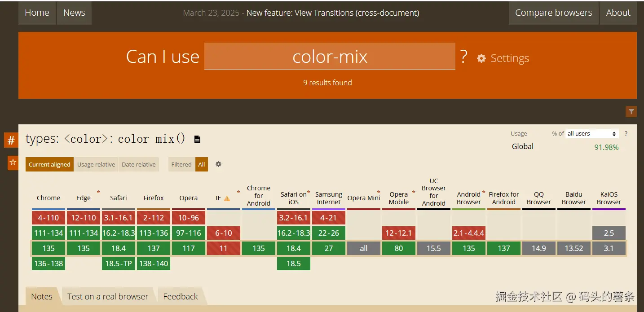Click IE 6-10 cell
The height and width of the screenshot is (312, 644).
point(224,233)
